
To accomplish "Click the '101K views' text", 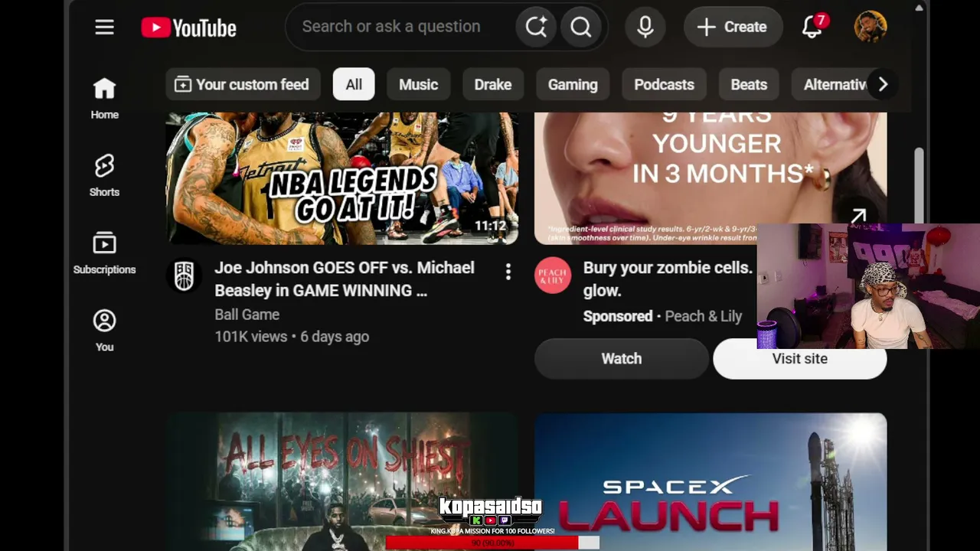I will [x=251, y=337].
